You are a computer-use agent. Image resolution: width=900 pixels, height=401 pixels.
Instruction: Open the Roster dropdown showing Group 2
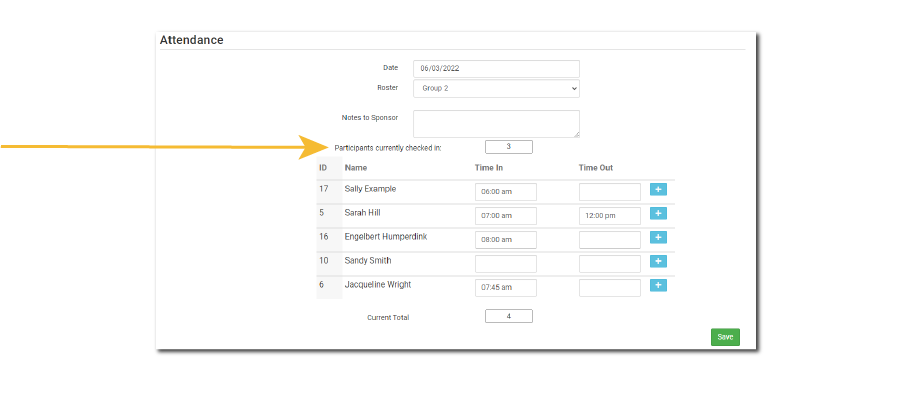click(x=496, y=88)
